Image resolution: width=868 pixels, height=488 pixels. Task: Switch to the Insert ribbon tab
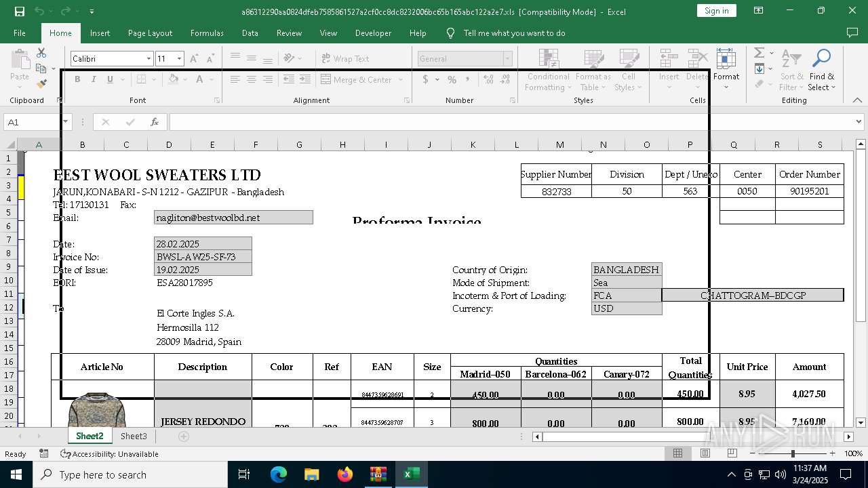click(100, 33)
